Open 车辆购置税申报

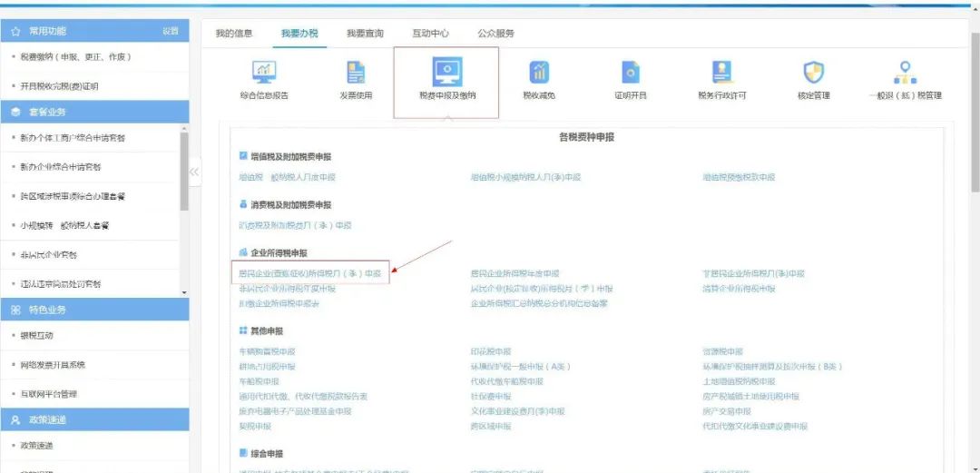coord(267,351)
